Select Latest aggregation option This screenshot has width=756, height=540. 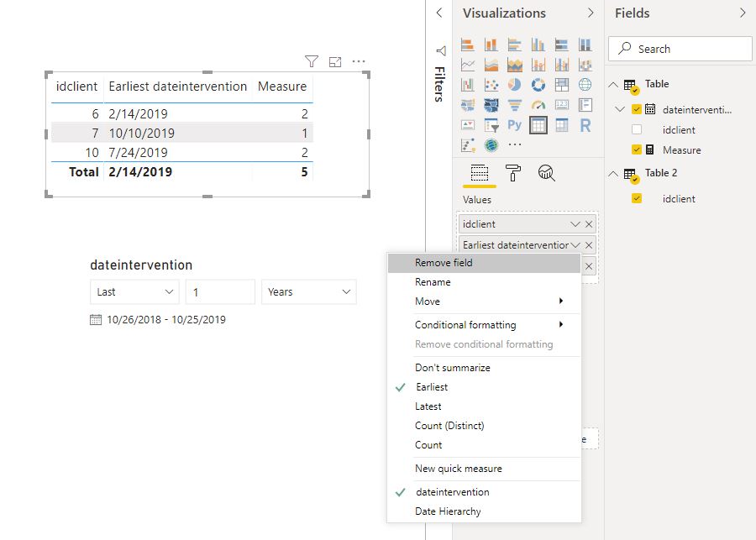tap(484, 406)
